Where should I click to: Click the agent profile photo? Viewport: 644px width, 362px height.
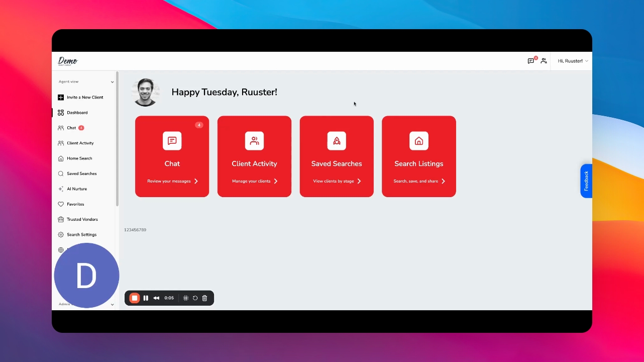146,92
